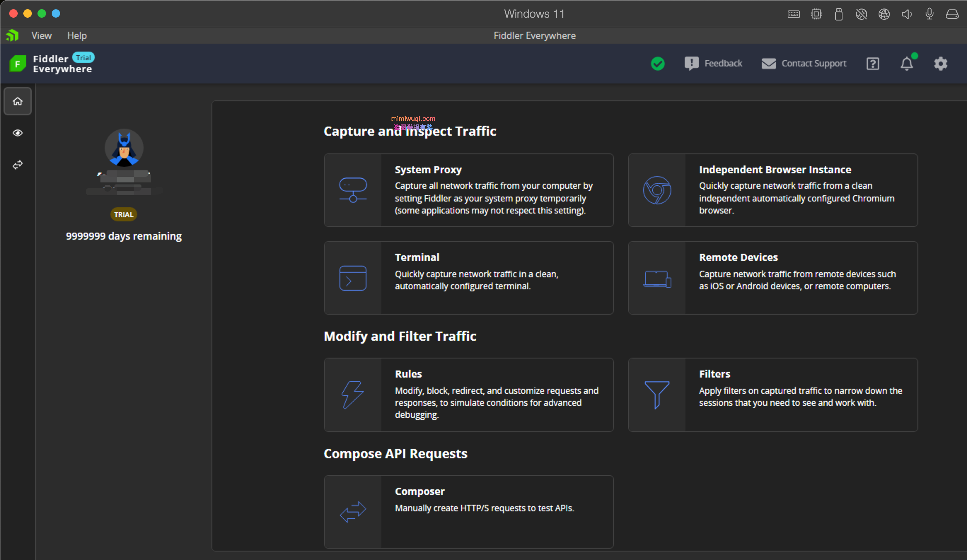Click the Terminal prompt icon
Screen dimensions: 967x560
pos(353,278)
